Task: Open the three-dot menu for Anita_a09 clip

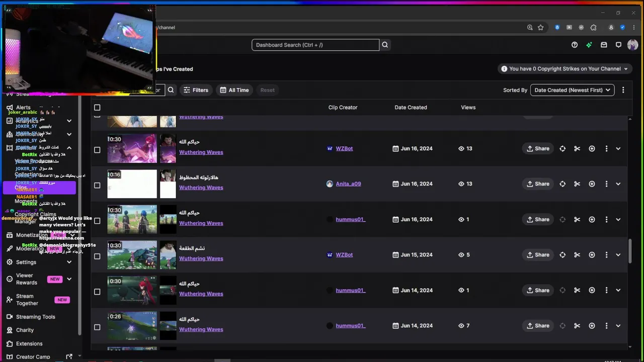Action: coord(606,184)
